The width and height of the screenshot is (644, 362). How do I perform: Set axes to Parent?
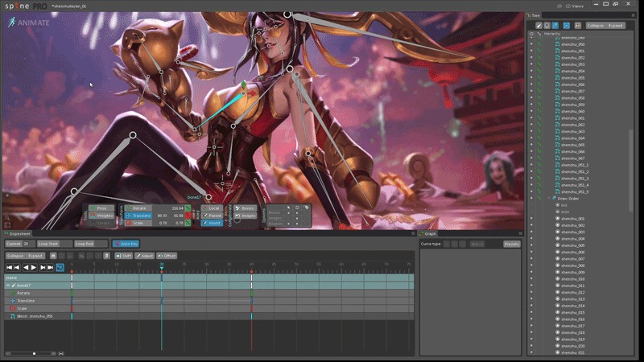click(212, 216)
